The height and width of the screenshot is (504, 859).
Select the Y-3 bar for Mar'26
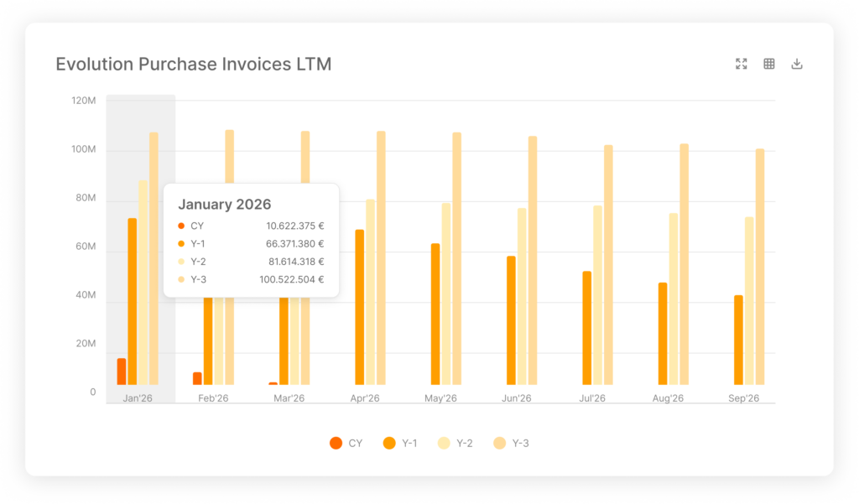tap(305, 157)
